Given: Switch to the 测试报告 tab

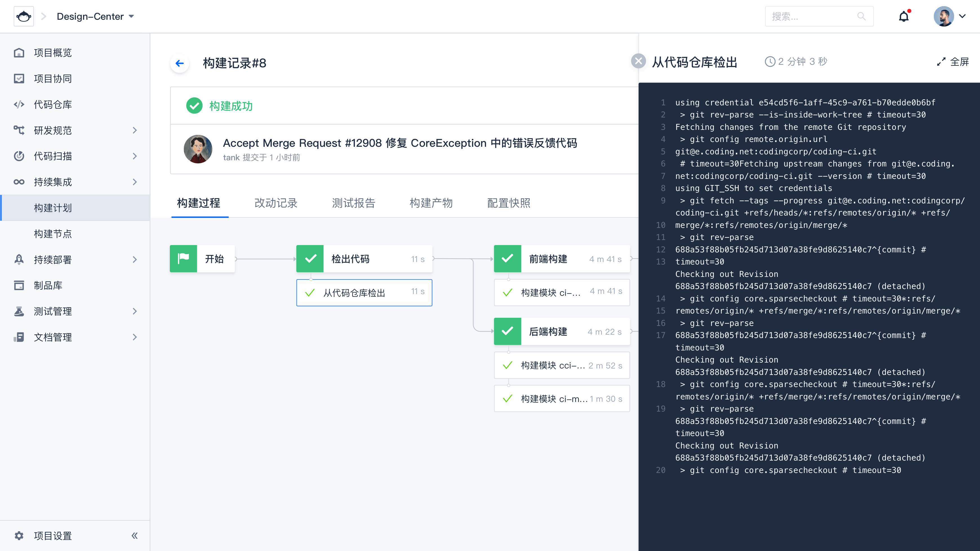Looking at the screenshot, I should [x=353, y=203].
